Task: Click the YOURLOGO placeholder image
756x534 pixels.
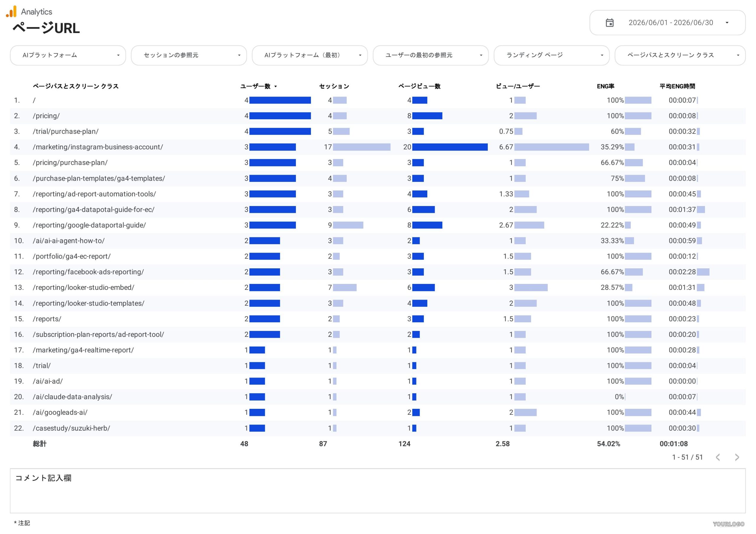Action: click(728, 524)
